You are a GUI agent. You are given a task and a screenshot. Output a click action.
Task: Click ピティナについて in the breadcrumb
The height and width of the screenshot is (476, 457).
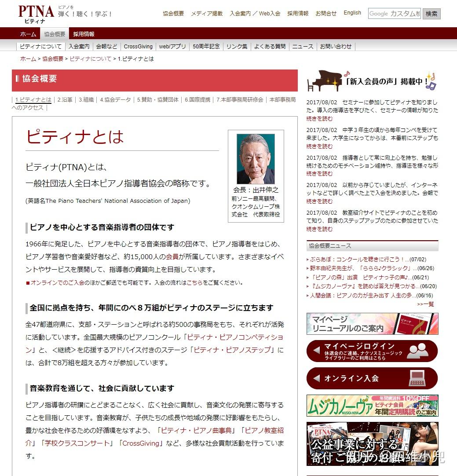click(x=91, y=59)
